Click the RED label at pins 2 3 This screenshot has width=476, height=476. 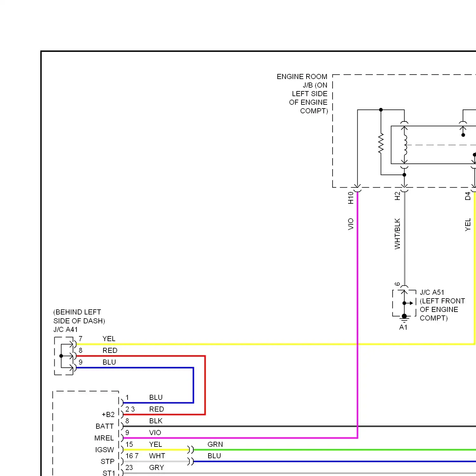coord(156,409)
